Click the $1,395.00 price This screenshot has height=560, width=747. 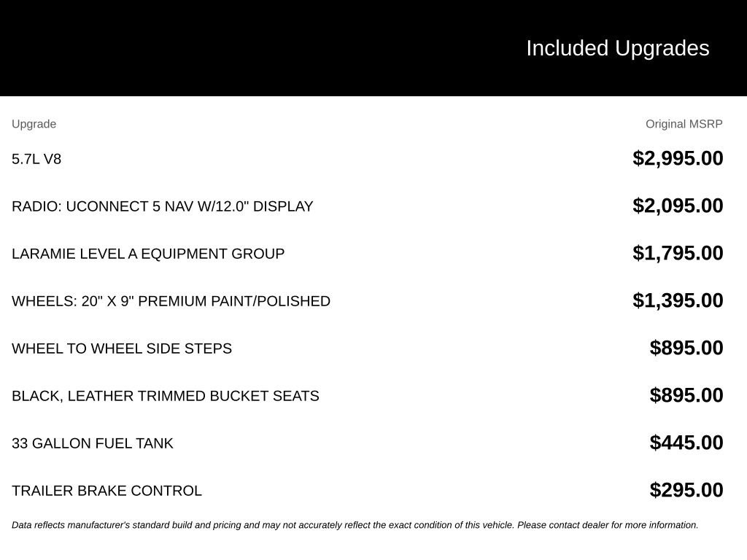point(678,300)
